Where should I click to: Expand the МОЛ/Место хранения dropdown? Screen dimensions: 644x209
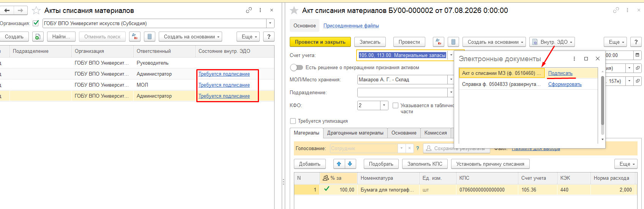(x=451, y=79)
